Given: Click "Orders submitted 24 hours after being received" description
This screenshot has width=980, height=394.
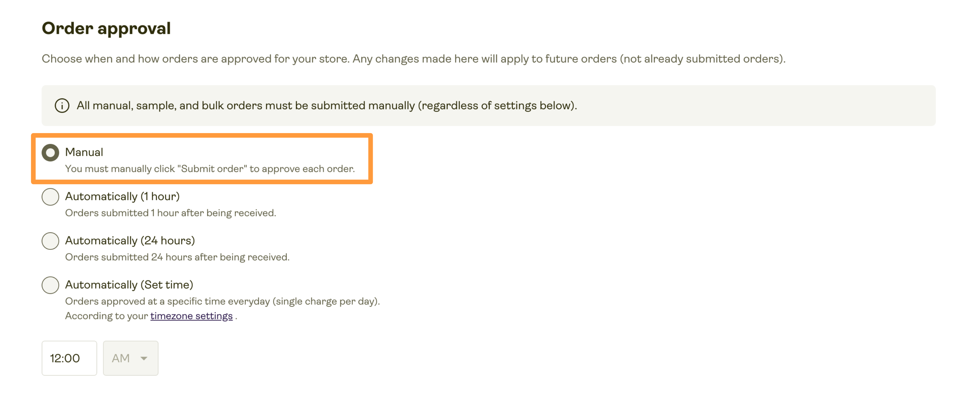Looking at the screenshot, I should pos(177,257).
